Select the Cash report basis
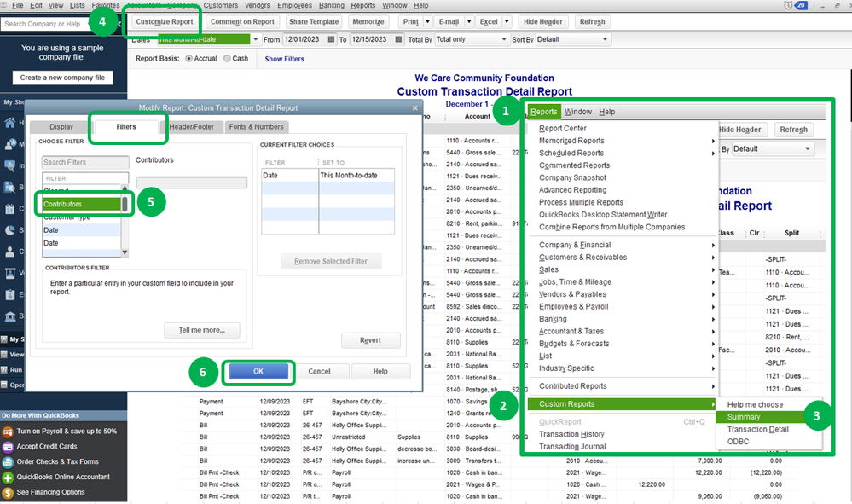 [227, 59]
